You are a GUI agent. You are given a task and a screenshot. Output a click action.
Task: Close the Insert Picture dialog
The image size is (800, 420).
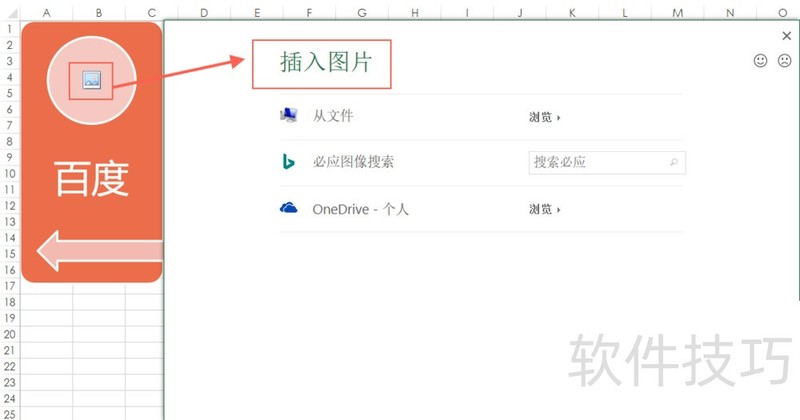point(787,36)
